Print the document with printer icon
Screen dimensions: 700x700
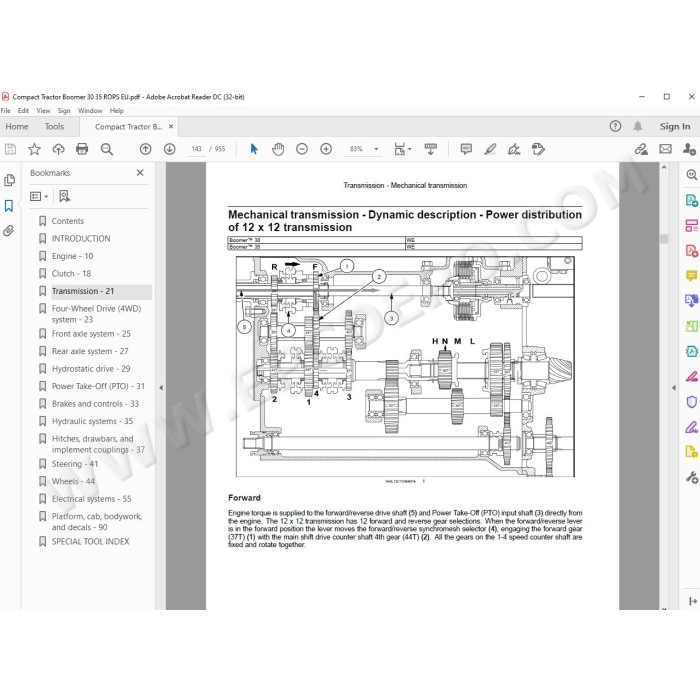82,149
